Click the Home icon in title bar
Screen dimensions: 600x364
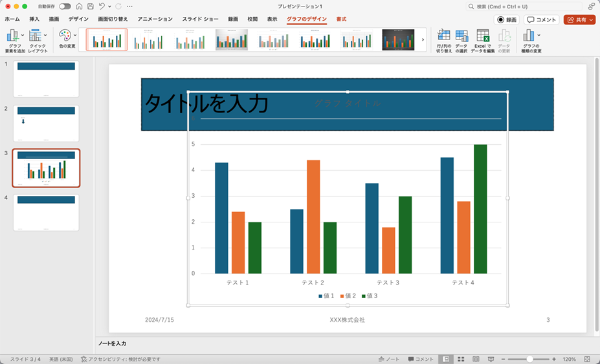tap(79, 6)
